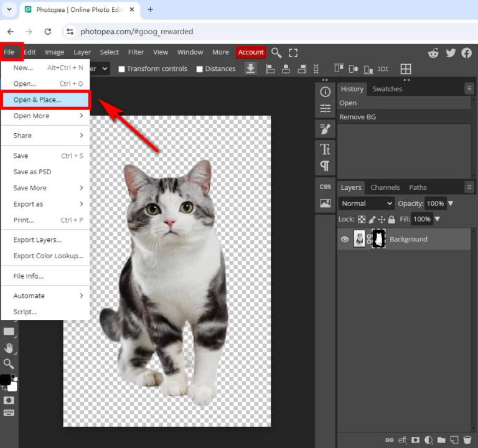
Task: Open the Info panel icon
Action: [x=325, y=91]
